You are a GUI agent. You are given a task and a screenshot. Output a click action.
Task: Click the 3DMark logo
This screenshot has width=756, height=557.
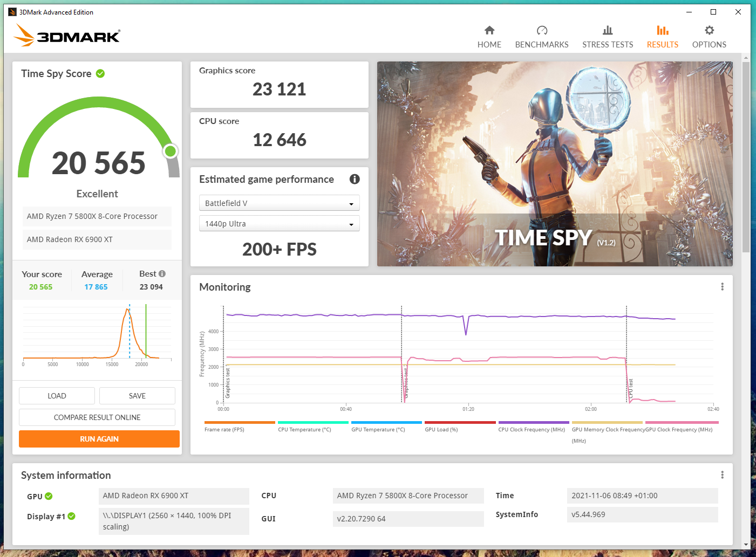67,36
